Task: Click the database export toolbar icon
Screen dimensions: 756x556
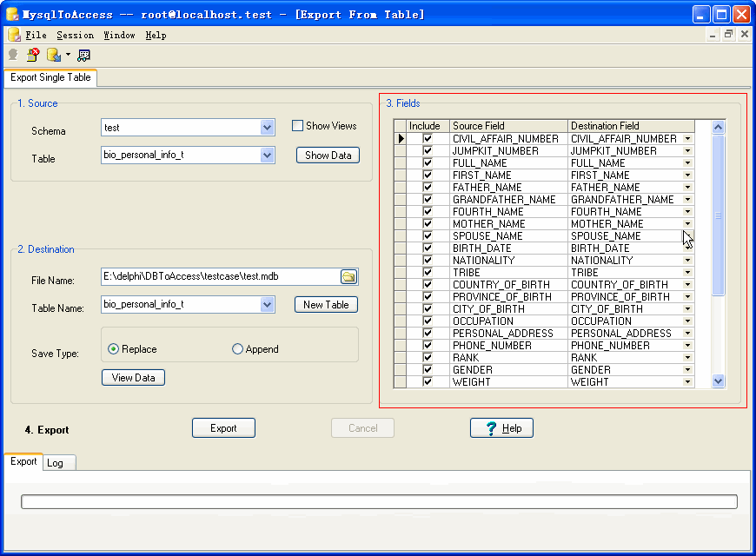Action: [x=54, y=56]
